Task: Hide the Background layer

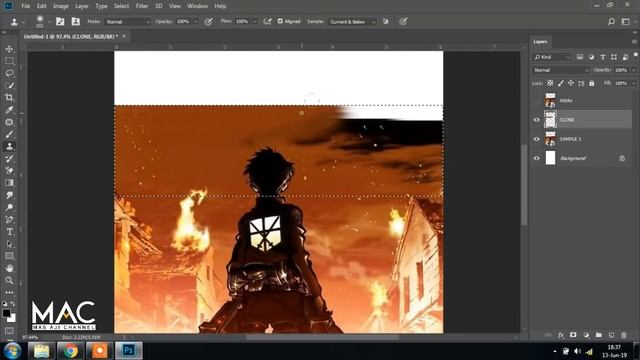Action: [537, 158]
